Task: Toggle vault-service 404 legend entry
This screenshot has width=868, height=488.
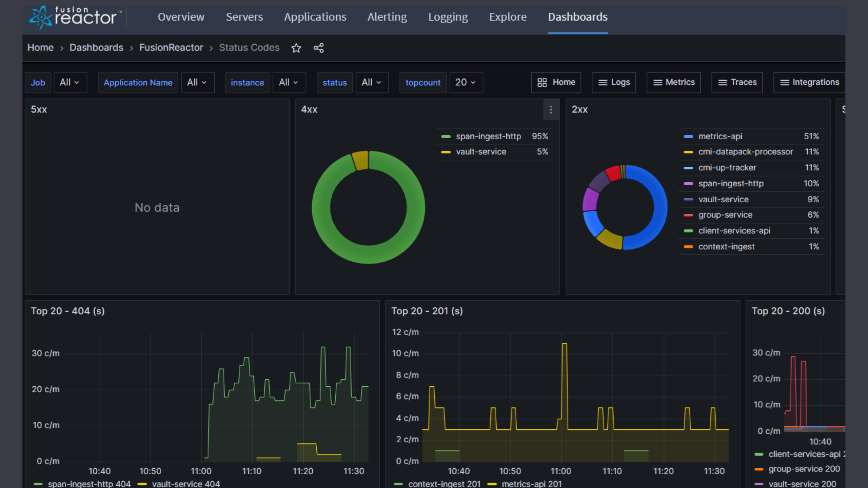Action: pyautogui.click(x=186, y=484)
